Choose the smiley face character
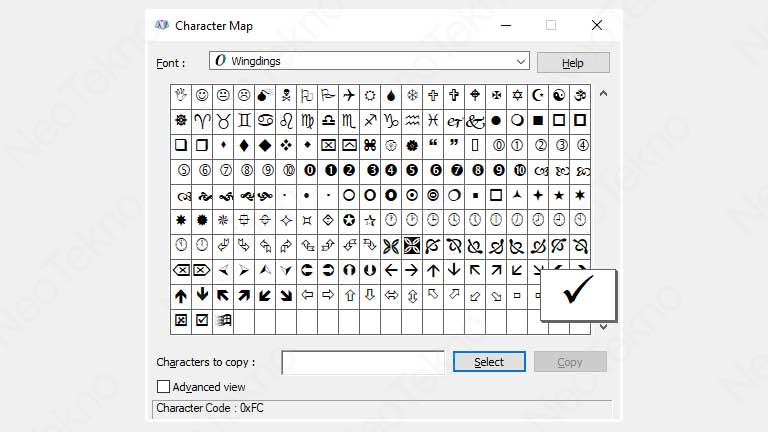The width and height of the screenshot is (768, 432). pos(202,95)
